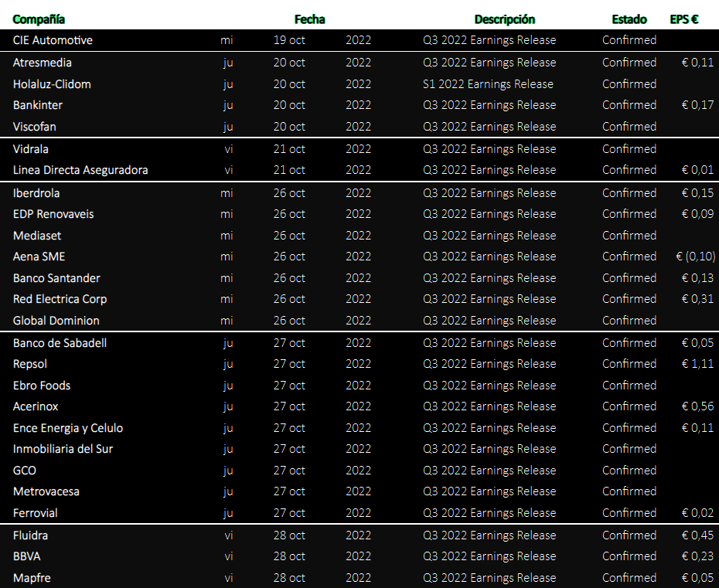
Task: Click Linea Directa's EPS value € 0,01
Action: [697, 170]
